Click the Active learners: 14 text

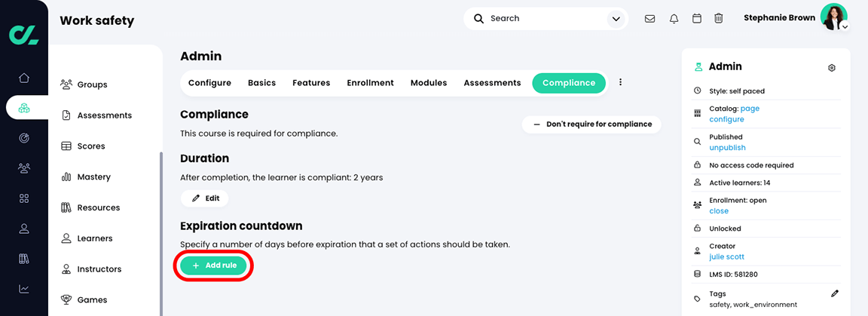[x=740, y=183]
